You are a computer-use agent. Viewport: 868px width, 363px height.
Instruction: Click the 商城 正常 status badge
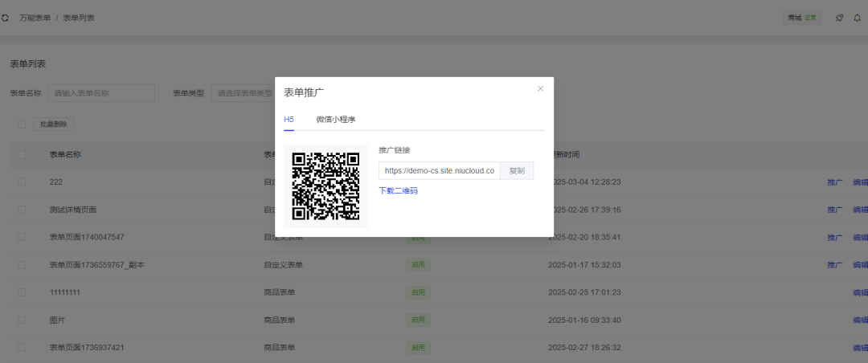pos(801,18)
